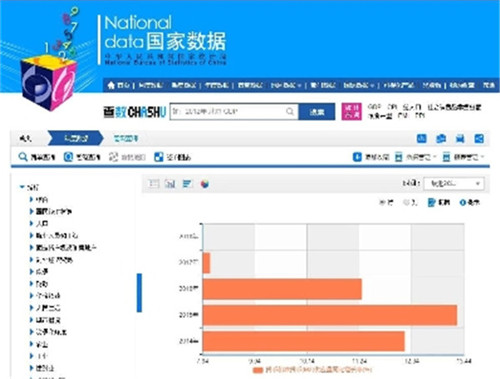
Task: Expand the 人口 tree node
Action: [31, 223]
